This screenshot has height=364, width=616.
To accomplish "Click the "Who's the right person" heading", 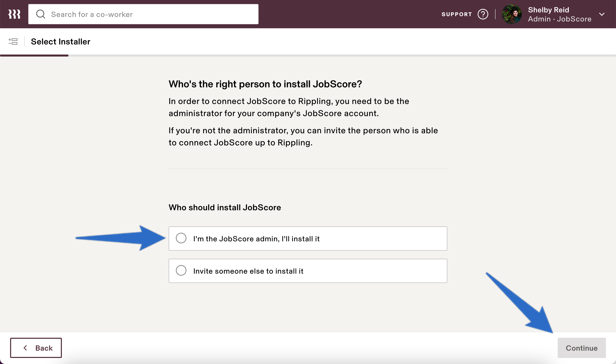I will click(x=265, y=84).
